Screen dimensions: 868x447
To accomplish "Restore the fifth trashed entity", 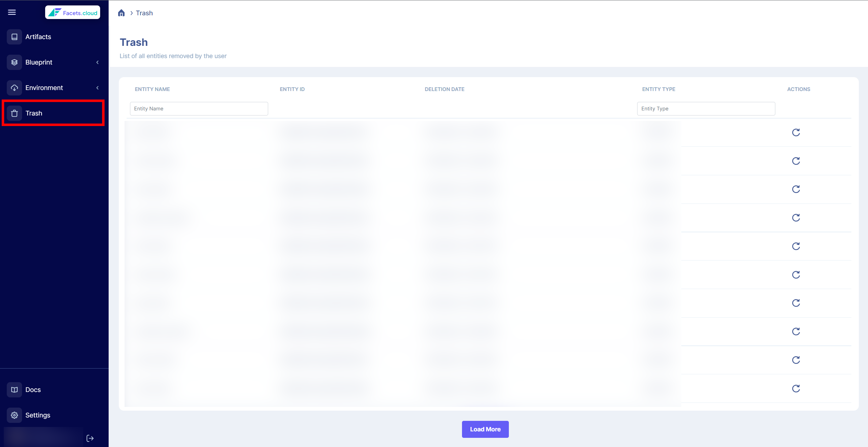I will (x=796, y=246).
